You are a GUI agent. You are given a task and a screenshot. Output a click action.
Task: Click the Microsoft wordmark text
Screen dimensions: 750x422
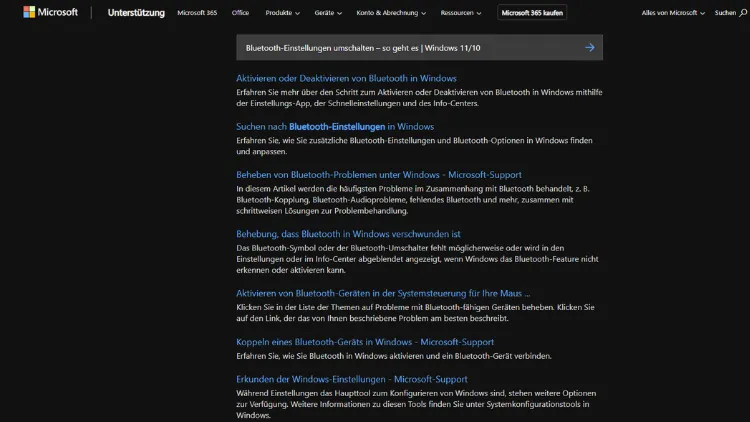point(57,12)
